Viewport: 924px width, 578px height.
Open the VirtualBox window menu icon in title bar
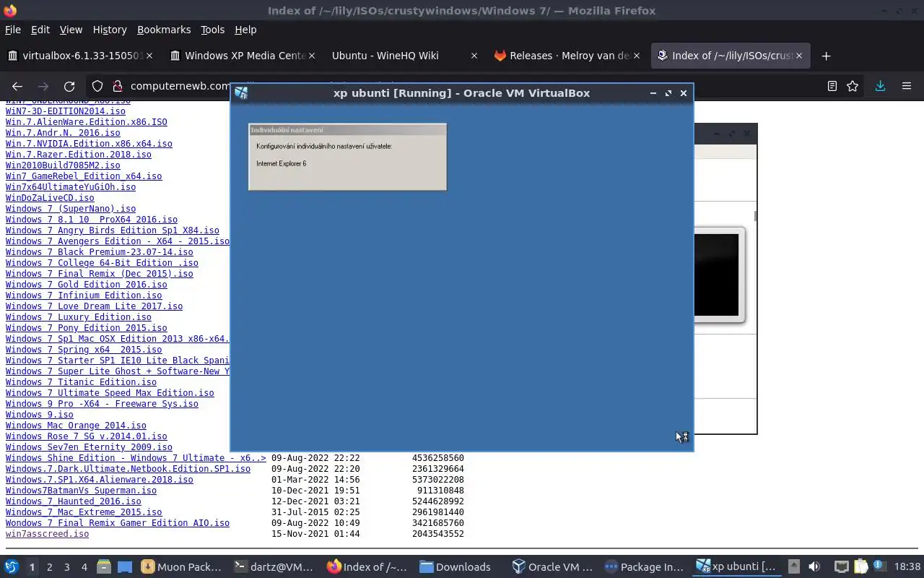coord(241,92)
